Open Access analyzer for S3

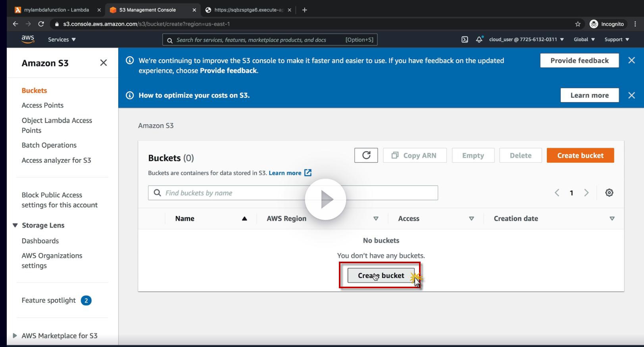(56, 160)
